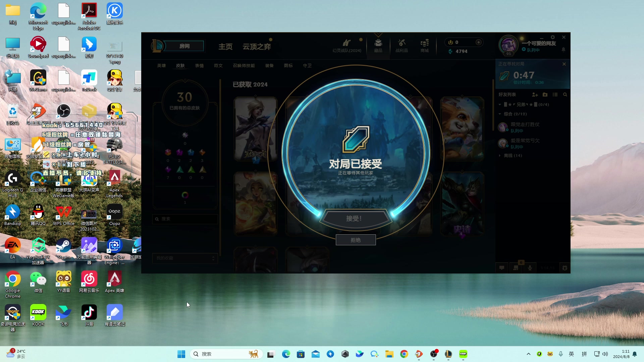Collapse the 综合 (2/12) friends group

[x=500, y=114]
